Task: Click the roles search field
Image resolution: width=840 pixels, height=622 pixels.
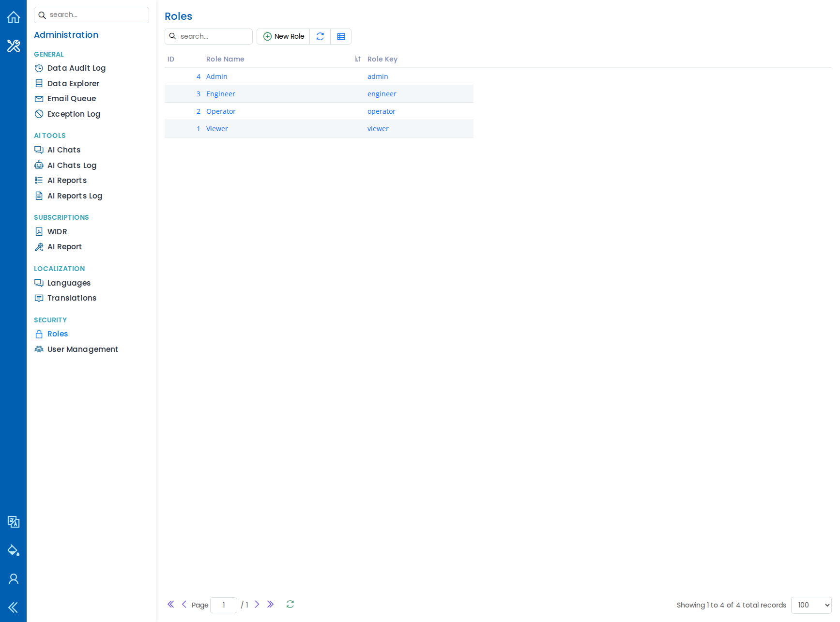Action: coord(209,36)
